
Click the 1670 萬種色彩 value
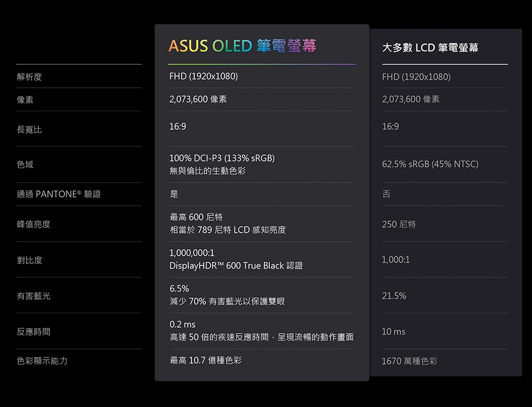pyautogui.click(x=409, y=361)
